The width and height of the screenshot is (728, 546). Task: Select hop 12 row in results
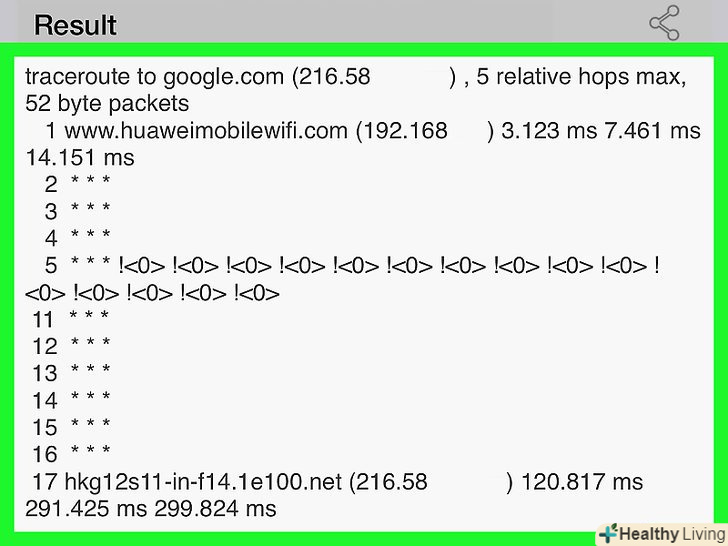point(70,346)
